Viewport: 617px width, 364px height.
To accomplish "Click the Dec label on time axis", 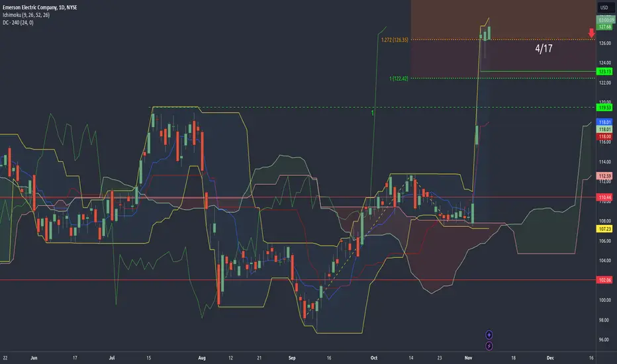I will coord(550,357).
